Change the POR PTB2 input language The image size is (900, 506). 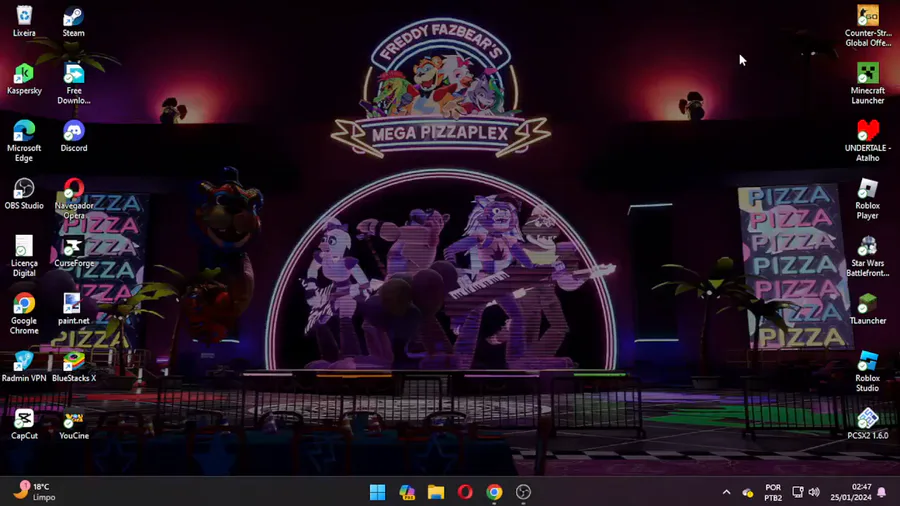(x=773, y=492)
